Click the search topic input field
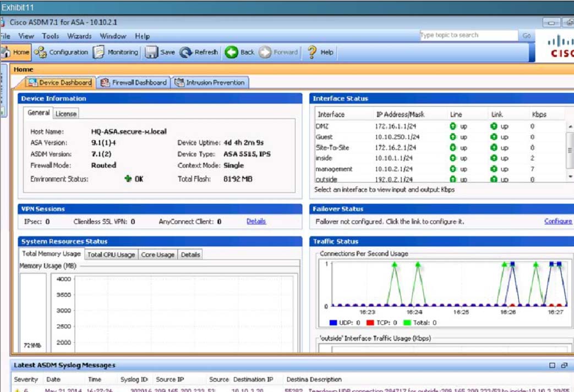 [x=468, y=35]
